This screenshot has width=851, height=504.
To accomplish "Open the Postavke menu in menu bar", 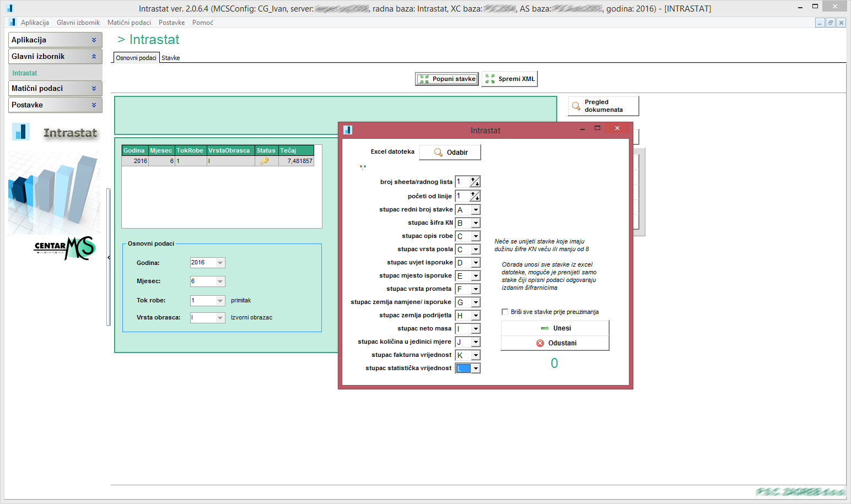I will pos(171,23).
